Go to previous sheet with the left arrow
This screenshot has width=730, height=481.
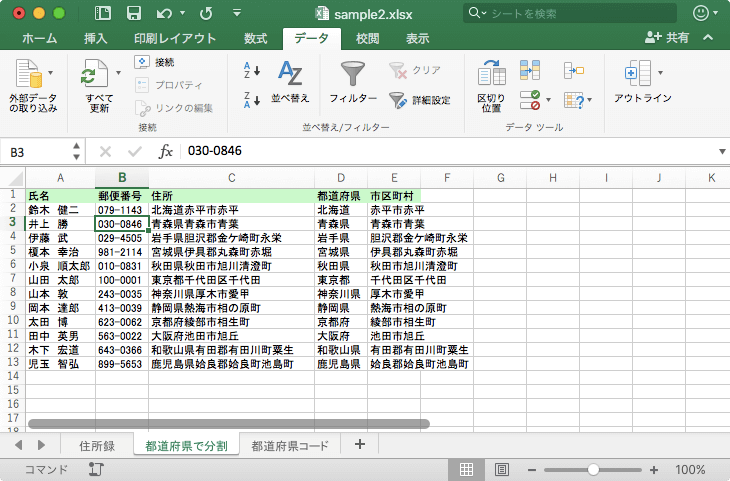point(19,445)
